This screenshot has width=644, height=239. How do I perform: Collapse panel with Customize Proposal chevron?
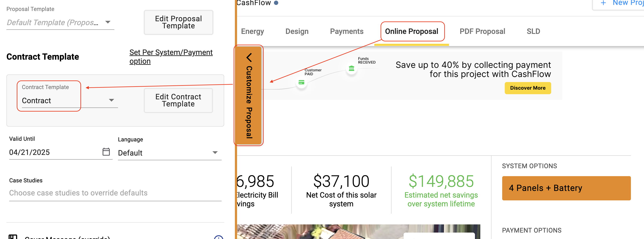249,57
